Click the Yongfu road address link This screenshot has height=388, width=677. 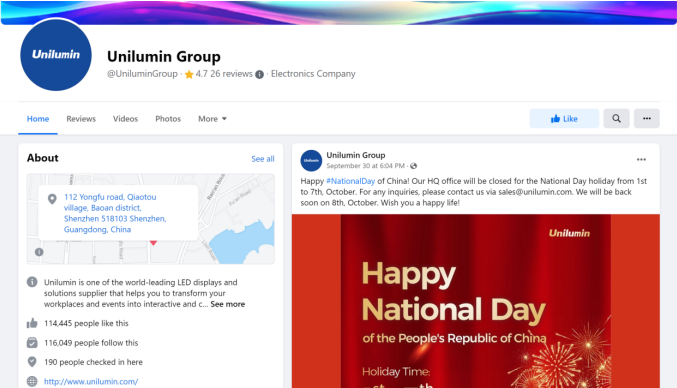[115, 213]
